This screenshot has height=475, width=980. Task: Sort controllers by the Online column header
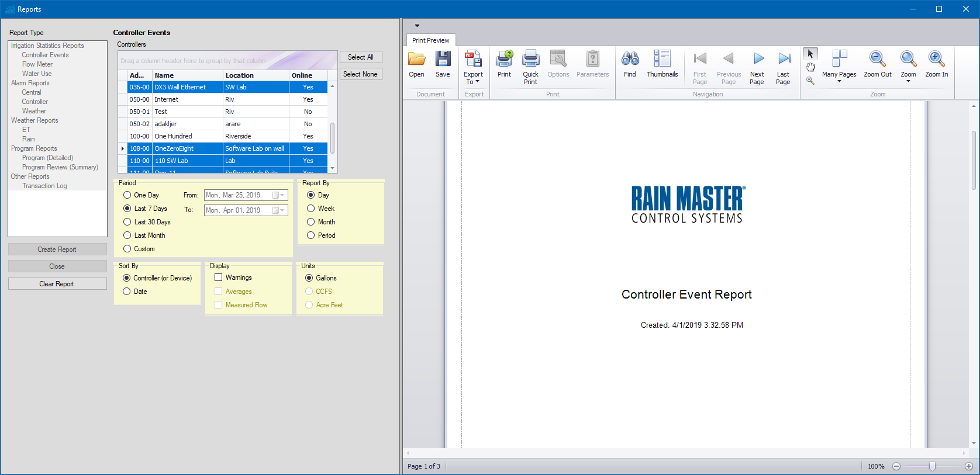(308, 75)
